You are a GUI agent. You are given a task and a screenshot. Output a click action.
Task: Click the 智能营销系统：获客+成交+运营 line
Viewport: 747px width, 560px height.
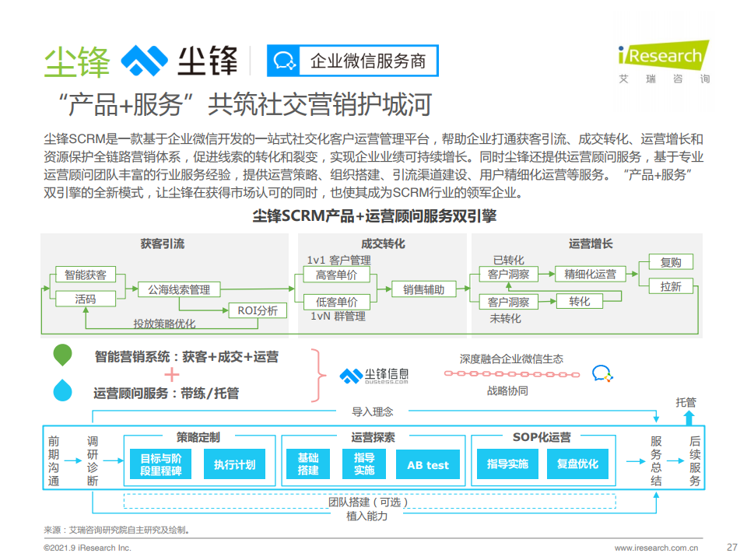186,357
